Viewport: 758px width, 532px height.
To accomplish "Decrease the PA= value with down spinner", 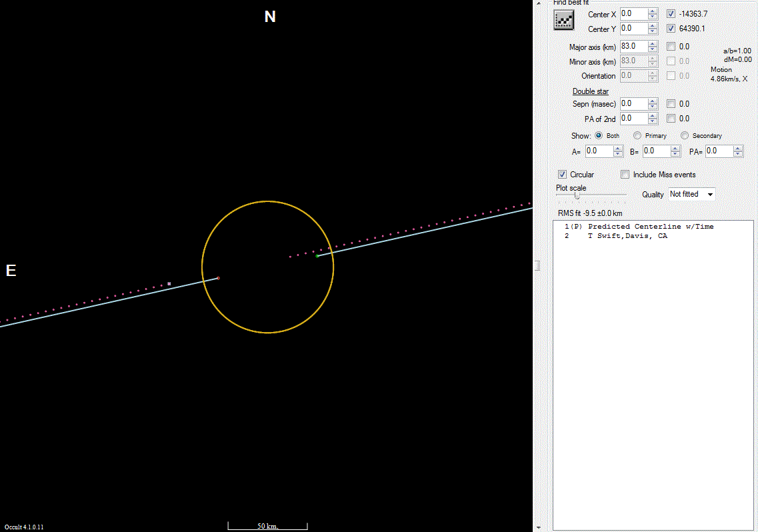I will point(738,154).
